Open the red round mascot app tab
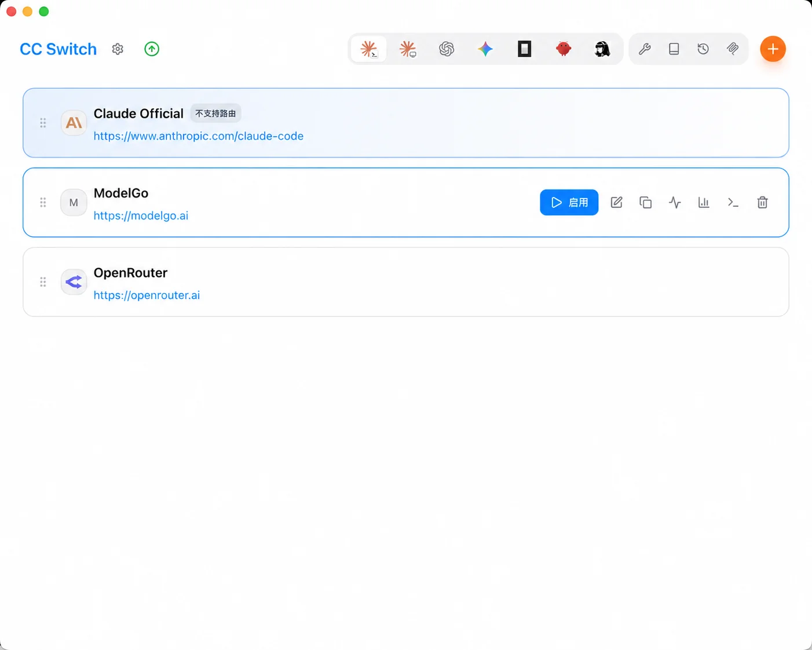 (564, 49)
